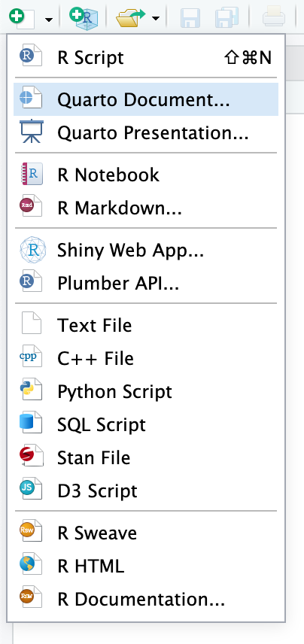Viewport: 304px width, 644px height.
Task: Click the Shiny Web App icon
Action: click(32, 250)
